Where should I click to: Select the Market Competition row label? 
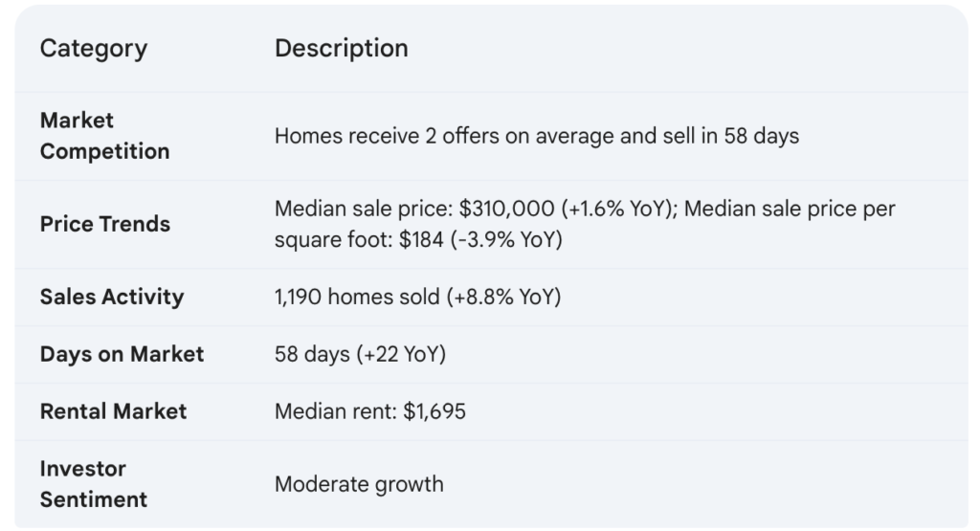click(104, 136)
